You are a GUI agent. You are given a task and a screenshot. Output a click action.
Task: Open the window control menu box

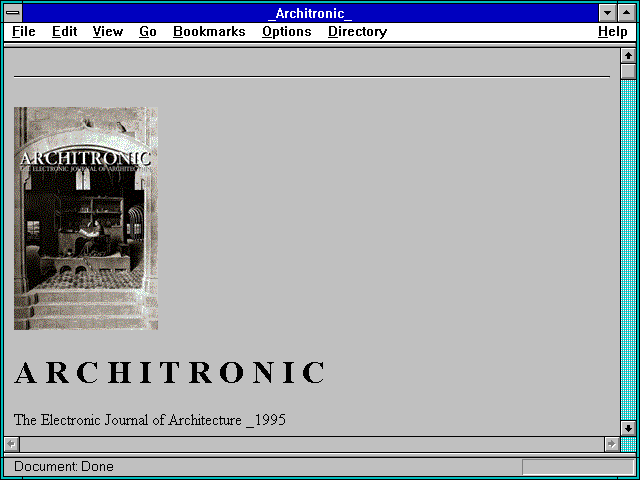13,13
